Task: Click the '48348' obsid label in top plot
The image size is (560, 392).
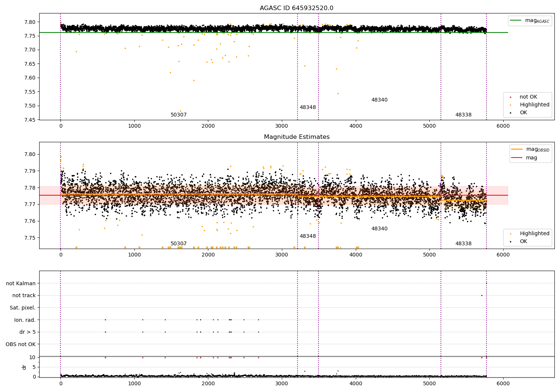Action: [308, 108]
